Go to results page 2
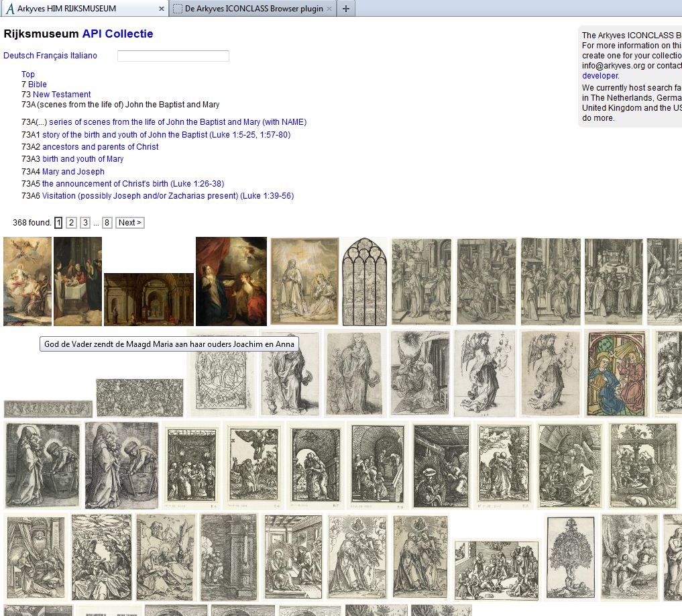682x616 pixels. [71, 223]
